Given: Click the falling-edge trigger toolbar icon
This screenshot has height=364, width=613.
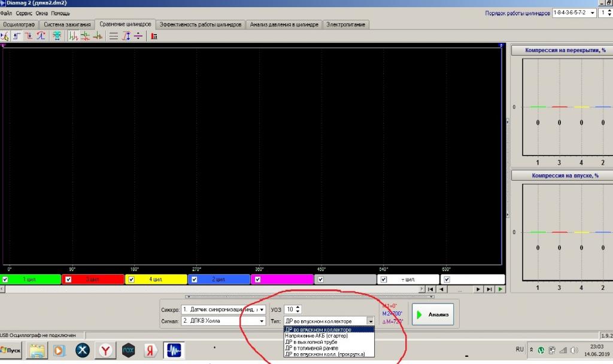Looking at the screenshot, I should coord(29,37).
